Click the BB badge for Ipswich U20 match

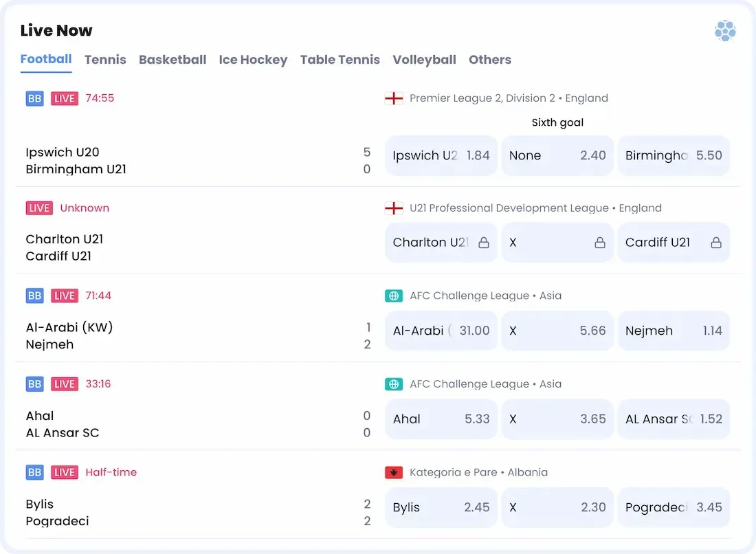click(x=35, y=98)
